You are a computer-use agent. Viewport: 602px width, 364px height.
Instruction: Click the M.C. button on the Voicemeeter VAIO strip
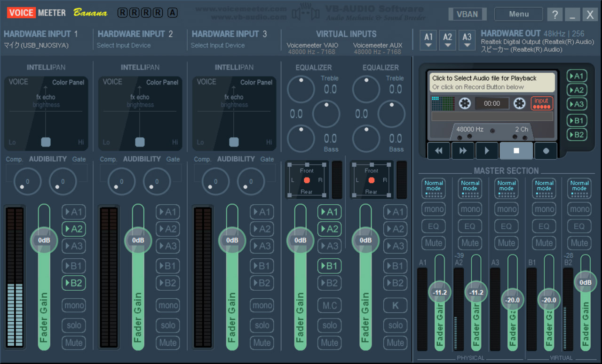(x=329, y=305)
